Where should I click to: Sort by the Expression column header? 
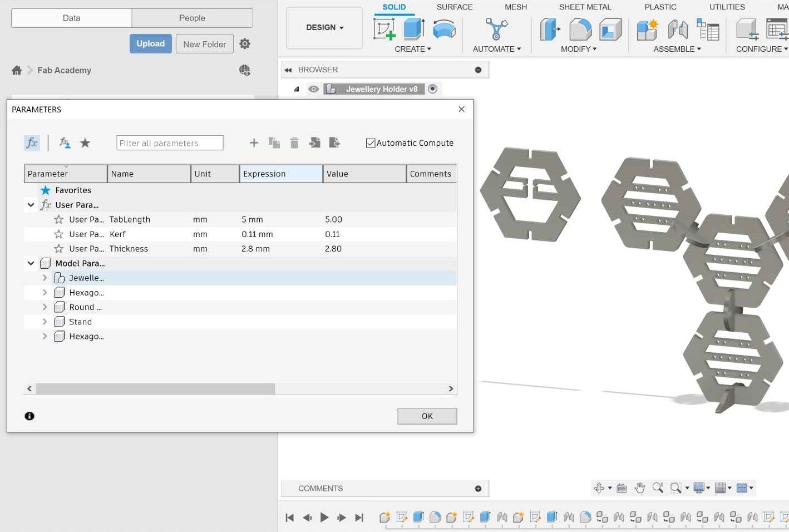point(281,174)
